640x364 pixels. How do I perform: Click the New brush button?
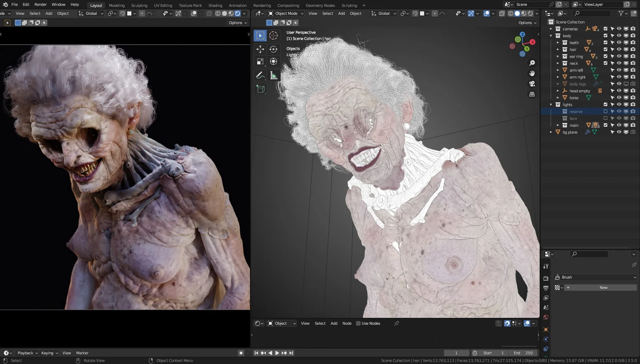click(603, 287)
